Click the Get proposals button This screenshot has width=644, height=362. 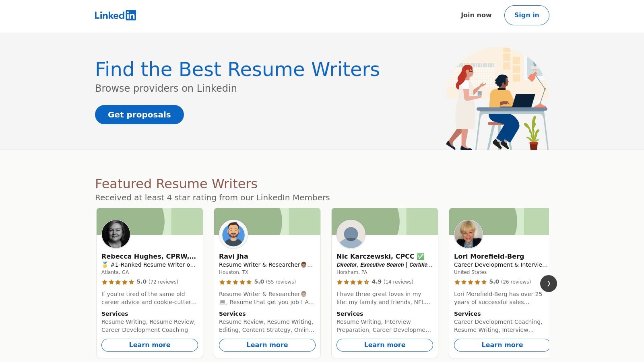pyautogui.click(x=139, y=115)
